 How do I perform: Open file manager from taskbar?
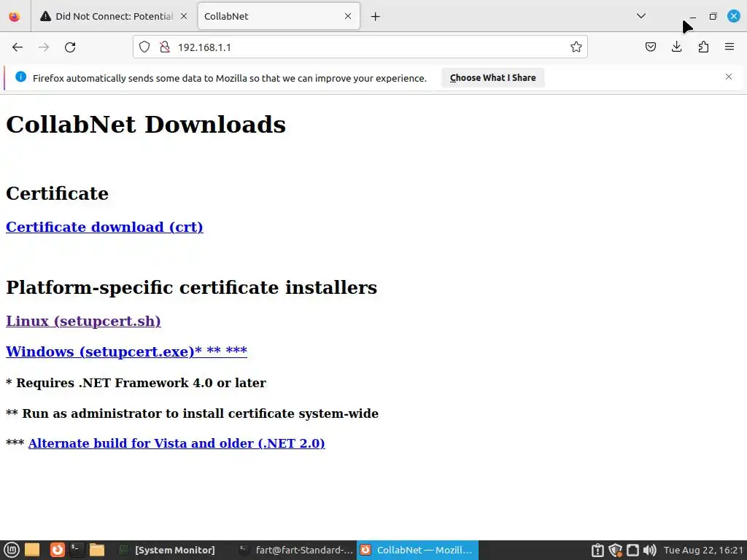97,550
